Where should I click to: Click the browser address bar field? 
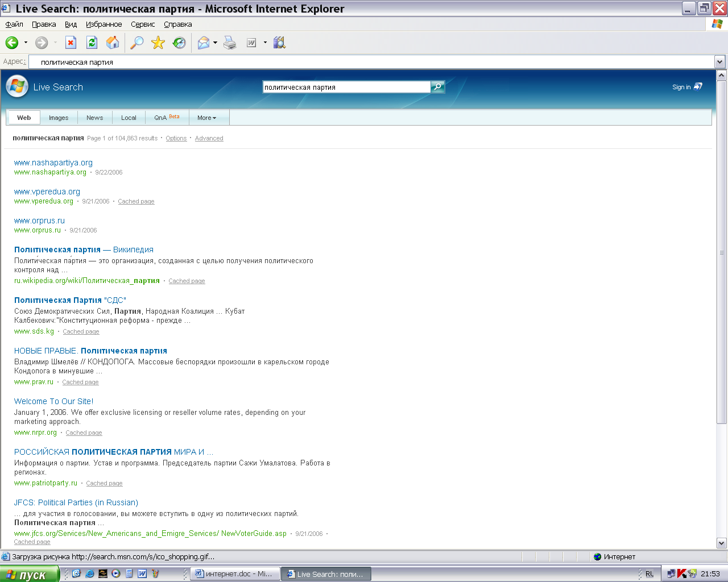click(371, 62)
